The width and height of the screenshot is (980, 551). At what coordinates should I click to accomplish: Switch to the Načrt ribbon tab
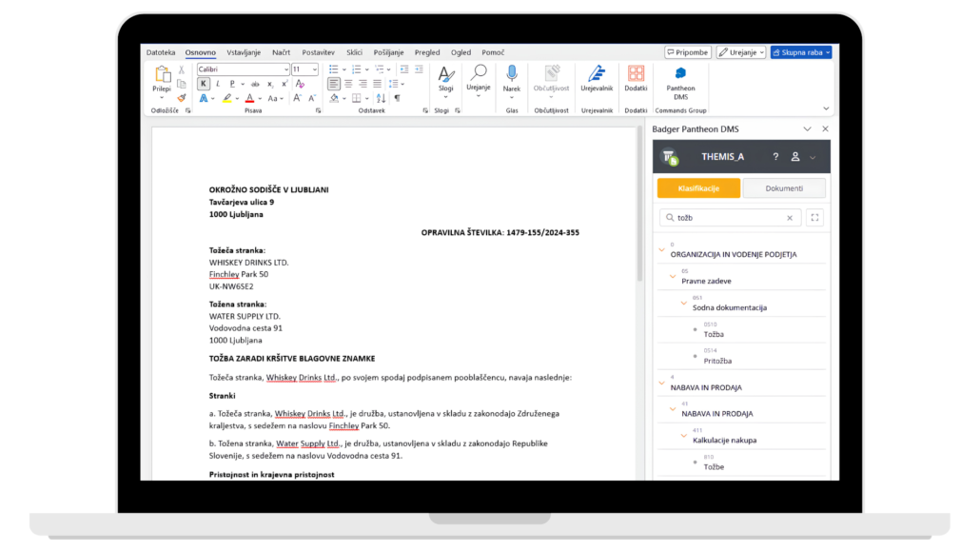click(282, 52)
